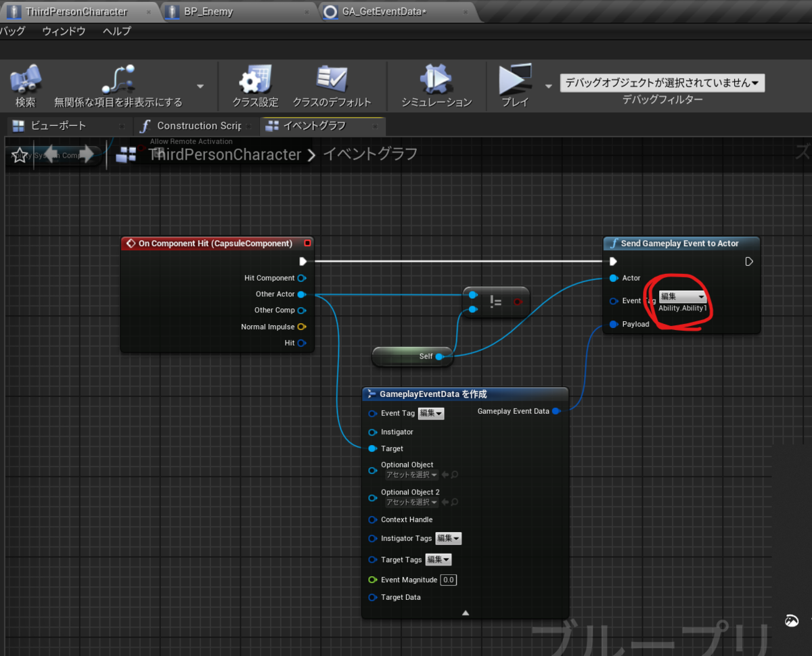Screen dimensions: 812x656
Task: Click Target input pin
Action: 372,448
